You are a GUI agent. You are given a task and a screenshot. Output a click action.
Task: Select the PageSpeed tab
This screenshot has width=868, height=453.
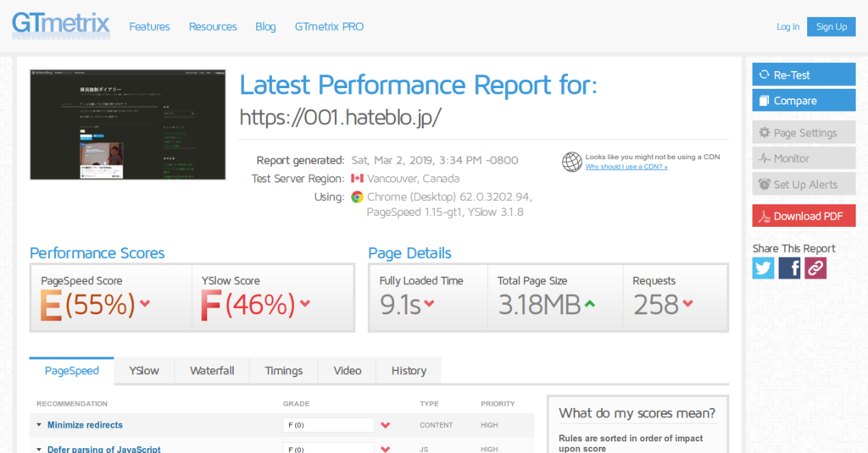(71, 371)
